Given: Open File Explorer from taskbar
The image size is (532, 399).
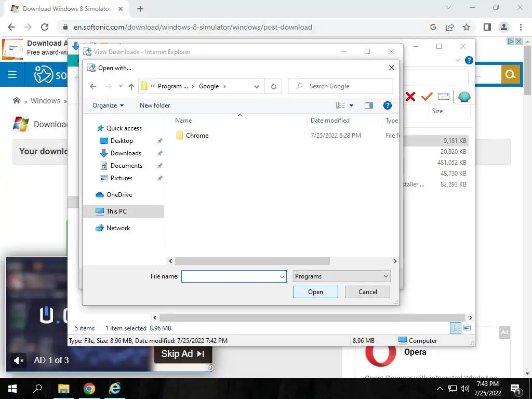Looking at the screenshot, I should point(63,389).
